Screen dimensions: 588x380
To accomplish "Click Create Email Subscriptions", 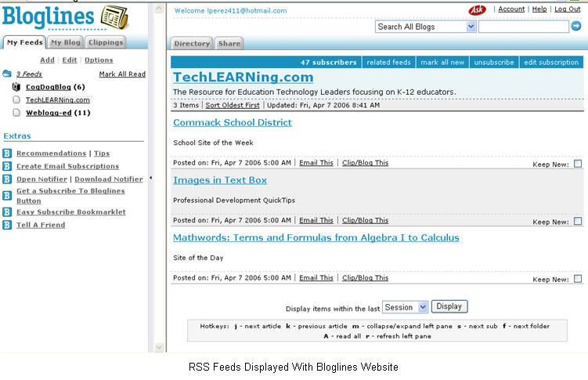I will 67,166.
